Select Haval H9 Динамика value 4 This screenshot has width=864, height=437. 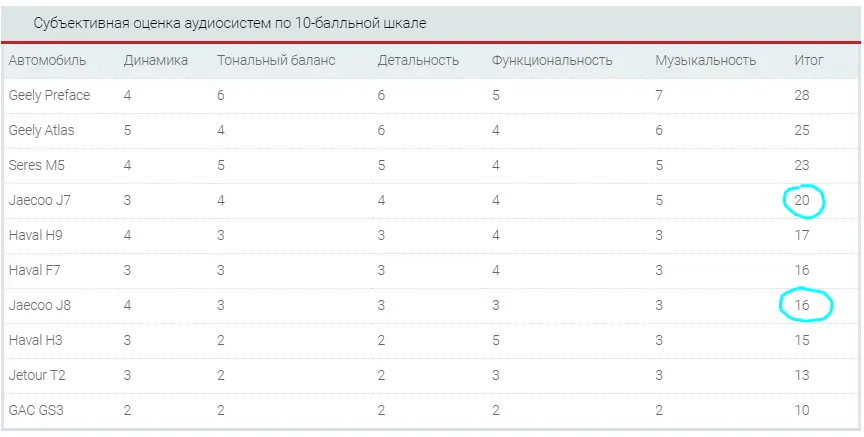point(127,235)
